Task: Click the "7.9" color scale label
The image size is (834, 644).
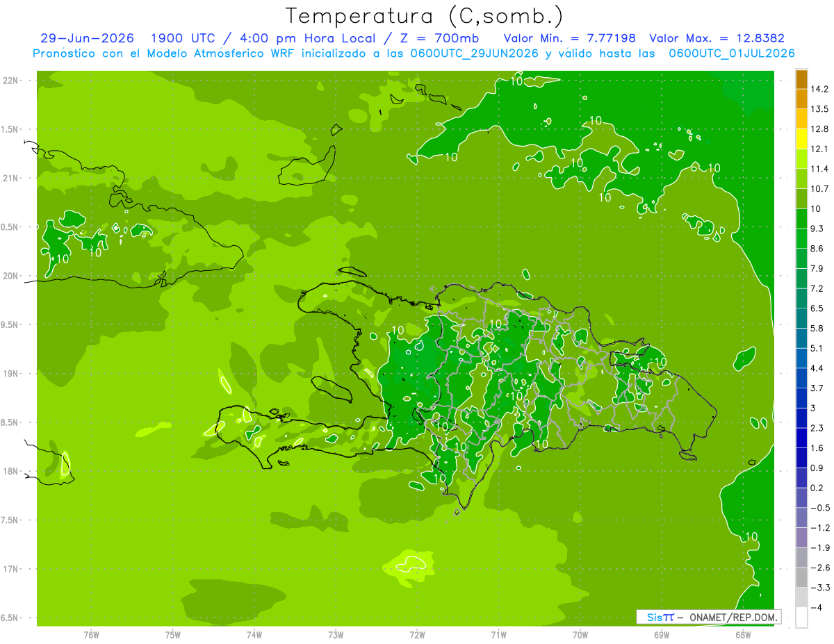Action: pyautogui.click(x=817, y=269)
